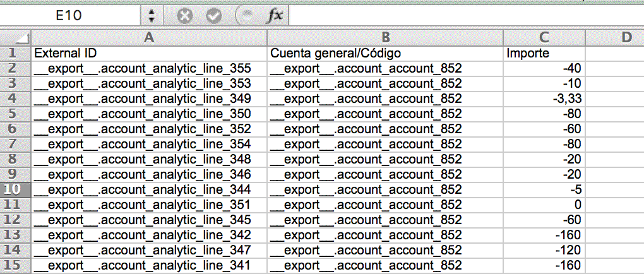The image size is (644, 274).
Task: Open the Name Box dropdown stepper
Action: (152, 15)
